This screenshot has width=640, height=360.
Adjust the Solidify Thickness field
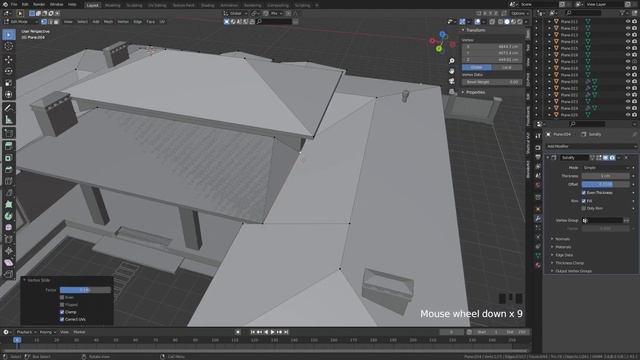(x=606, y=176)
